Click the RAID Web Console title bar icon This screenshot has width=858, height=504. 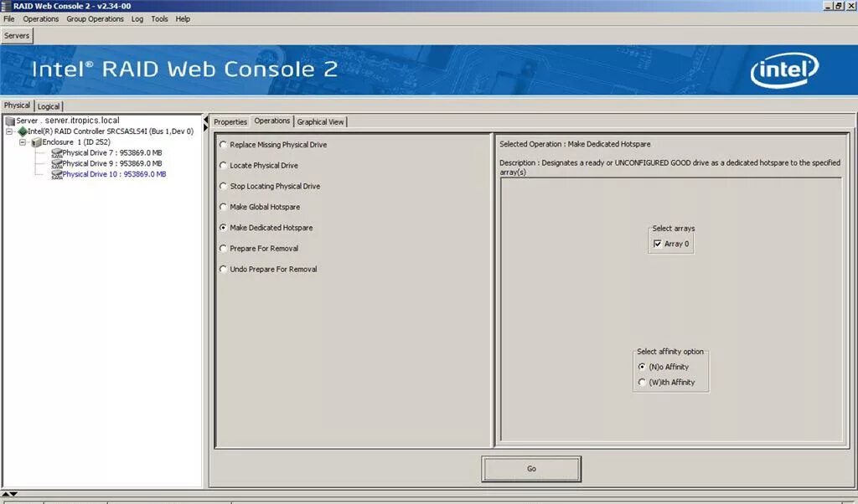pyautogui.click(x=6, y=6)
